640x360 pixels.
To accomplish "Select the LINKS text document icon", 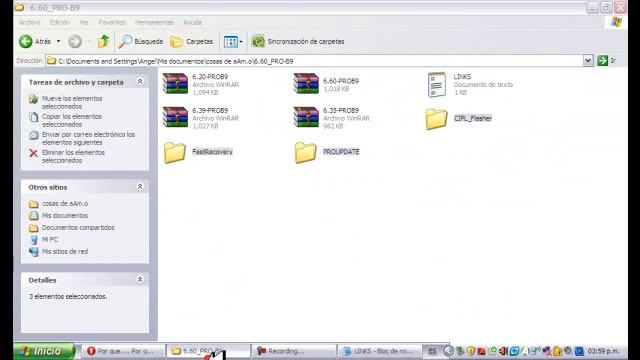I will pos(436,84).
